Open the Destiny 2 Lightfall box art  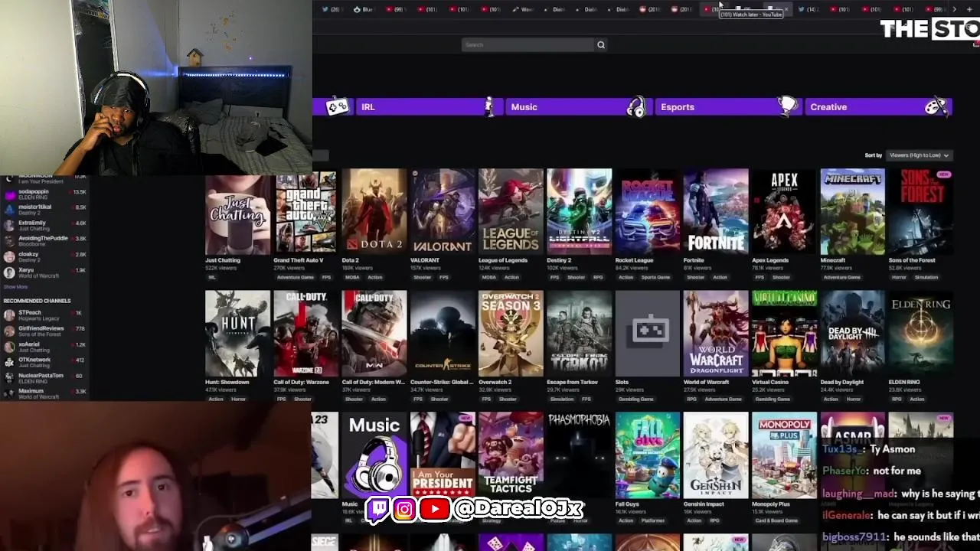(579, 212)
